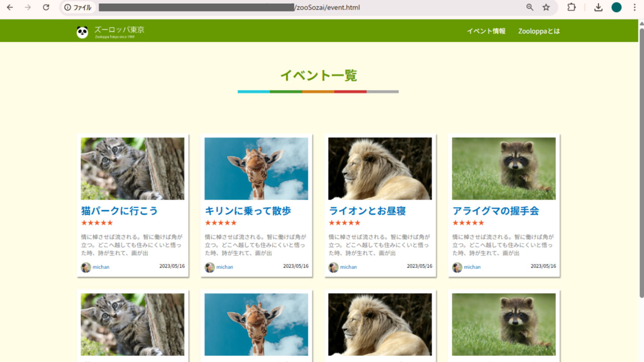This screenshot has width=644, height=362.
Task: Open site info via the ファイル chip
Action: 78,8
